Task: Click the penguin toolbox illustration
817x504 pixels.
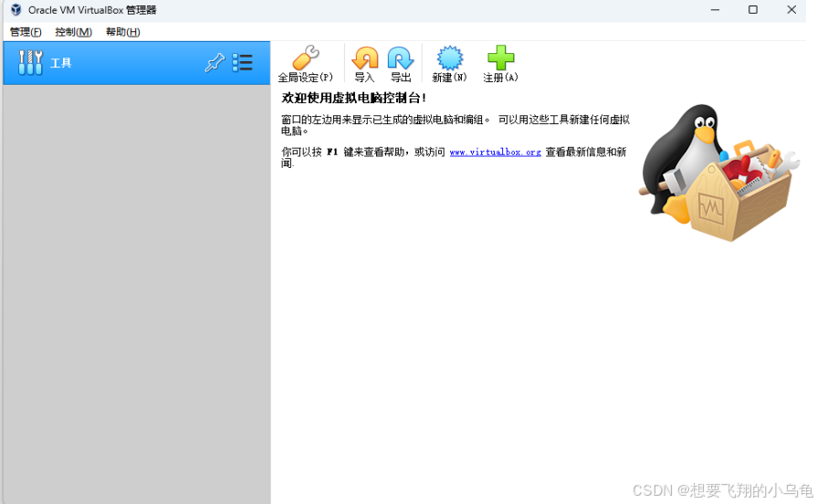Action: pos(719,172)
